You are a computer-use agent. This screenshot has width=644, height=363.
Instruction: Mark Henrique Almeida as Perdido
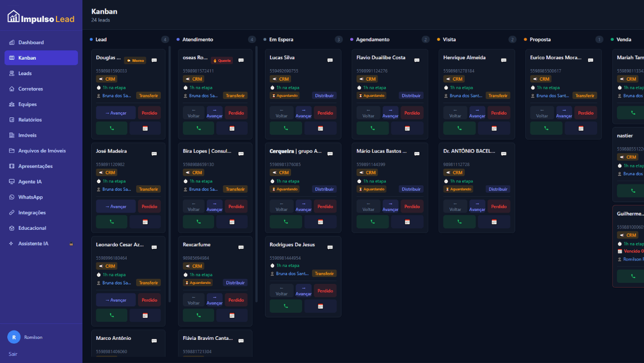pos(499,113)
